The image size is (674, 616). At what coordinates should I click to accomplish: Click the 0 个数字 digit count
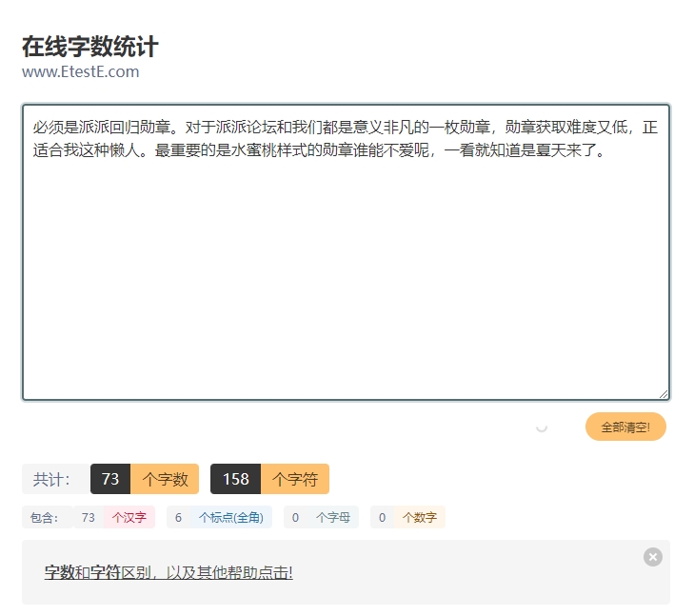click(x=407, y=517)
